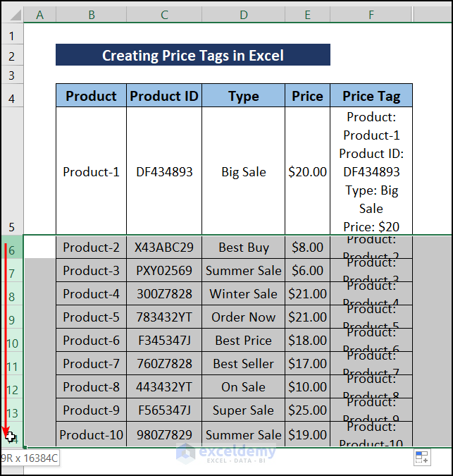Click the Best Price cell
The image size is (453, 476).
pyautogui.click(x=244, y=340)
